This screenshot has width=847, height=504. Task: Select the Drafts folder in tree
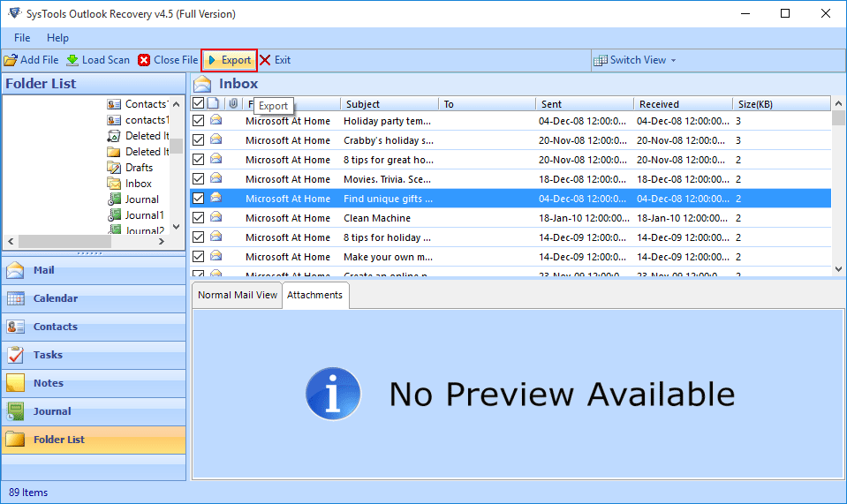pyautogui.click(x=130, y=168)
